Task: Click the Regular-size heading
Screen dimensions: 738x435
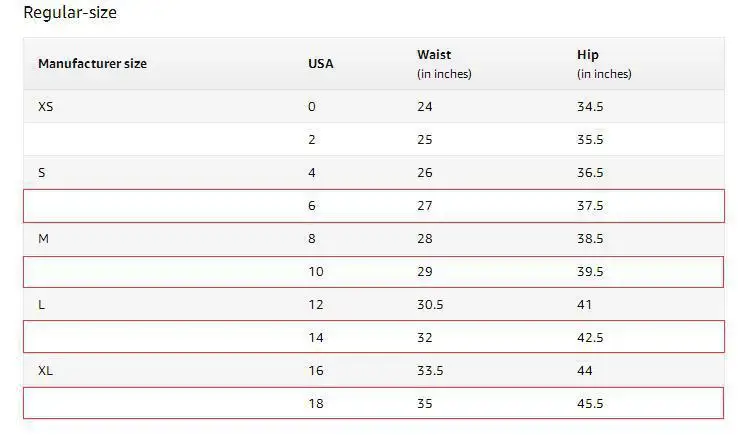Action: [70, 14]
